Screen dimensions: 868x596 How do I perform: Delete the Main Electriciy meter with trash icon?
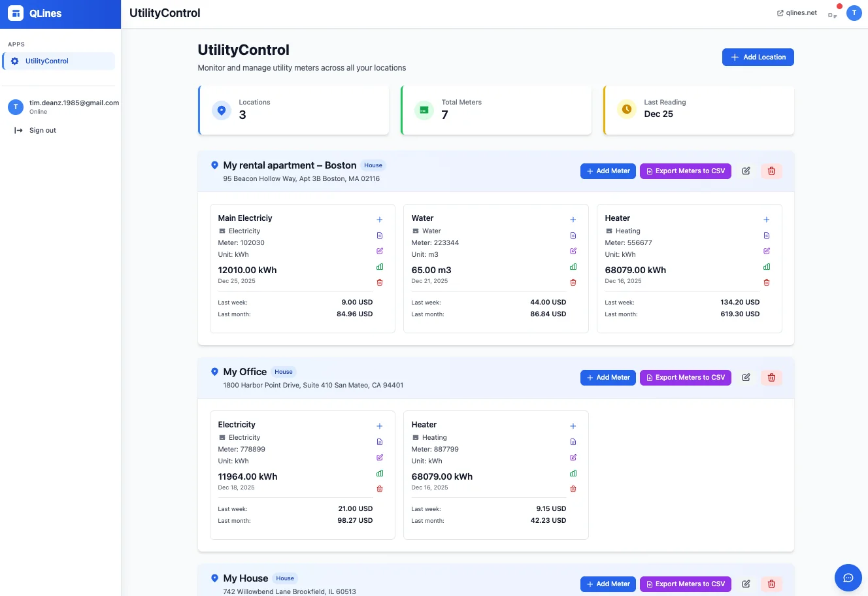pyautogui.click(x=380, y=282)
